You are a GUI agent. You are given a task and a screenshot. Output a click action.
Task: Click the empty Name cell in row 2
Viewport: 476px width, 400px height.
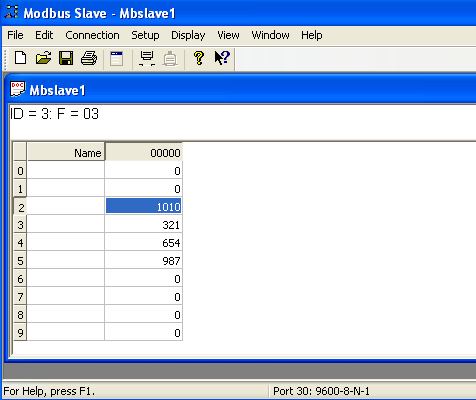point(66,206)
